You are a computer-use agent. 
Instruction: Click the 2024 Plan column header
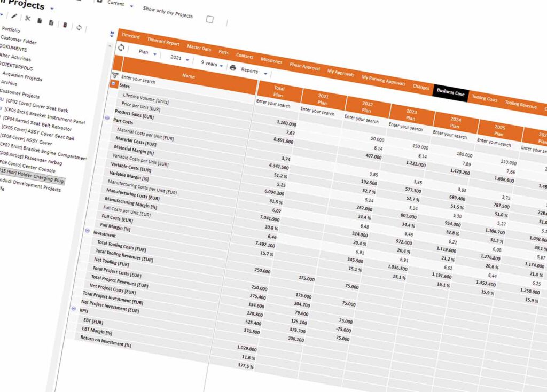pyautogui.click(x=455, y=123)
